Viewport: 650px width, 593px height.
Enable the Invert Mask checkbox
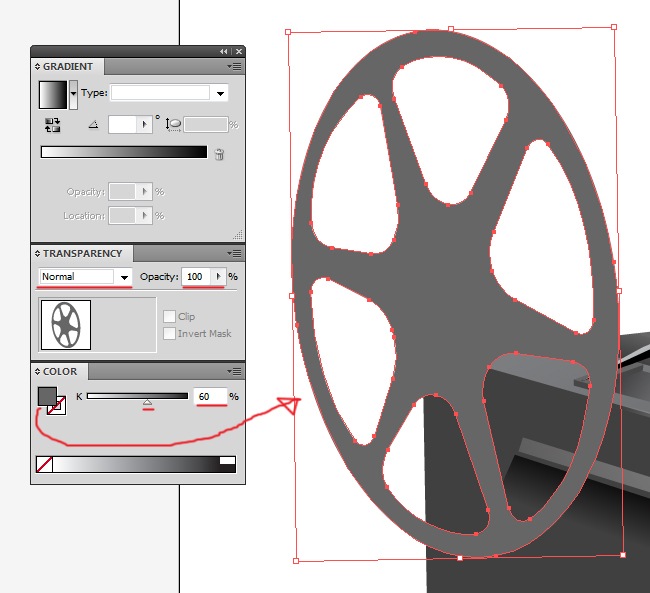click(x=169, y=333)
